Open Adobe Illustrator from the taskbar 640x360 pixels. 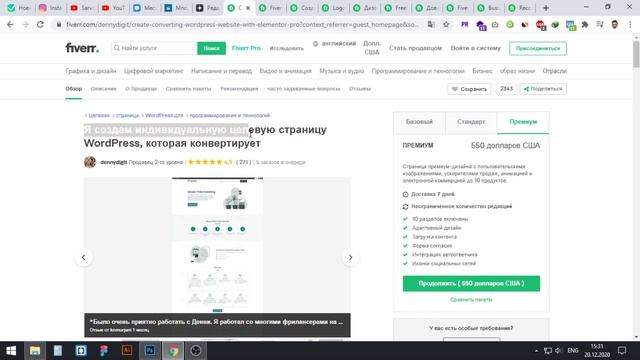coord(127,351)
